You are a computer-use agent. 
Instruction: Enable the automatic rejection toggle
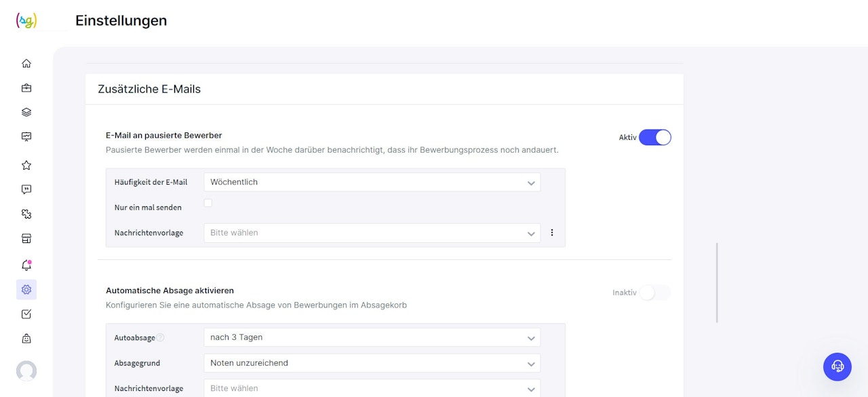click(654, 292)
